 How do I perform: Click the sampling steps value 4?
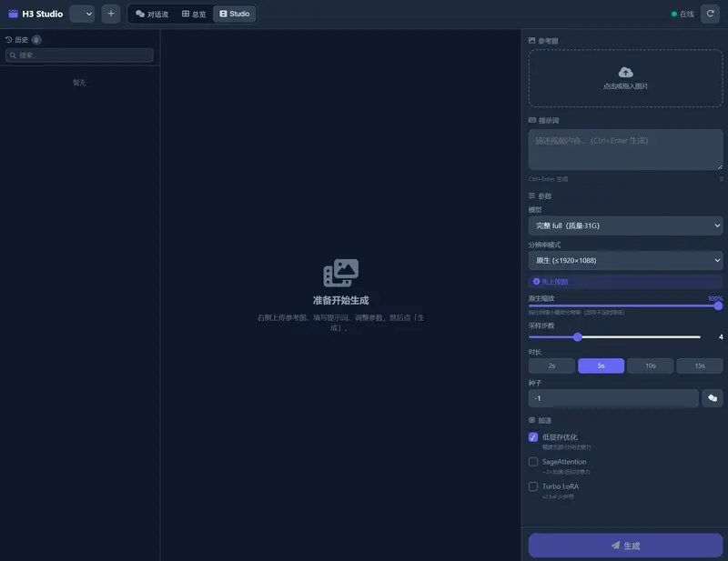tap(721, 337)
